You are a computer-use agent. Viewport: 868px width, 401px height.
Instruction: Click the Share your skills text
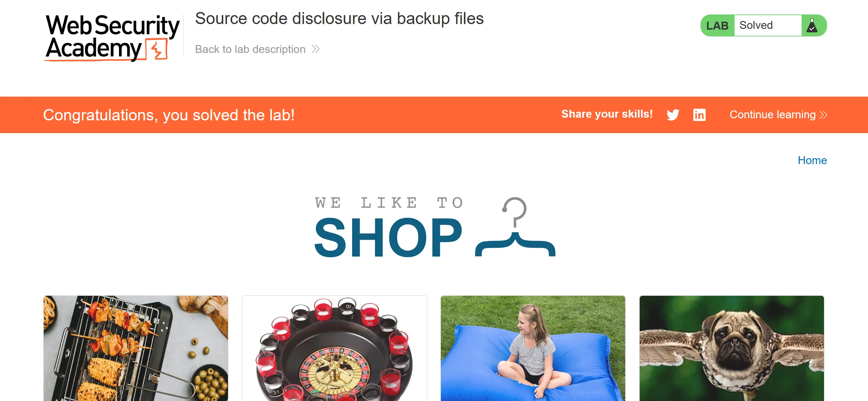point(607,114)
